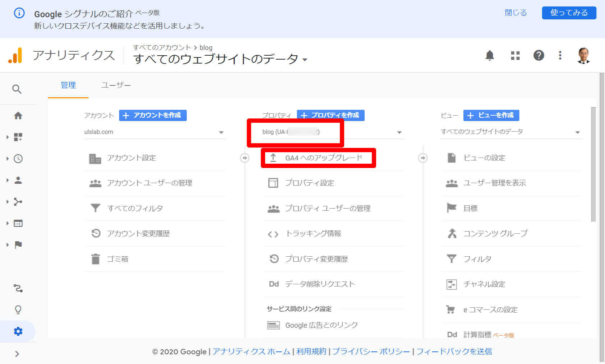
Task: Dismiss banner with 閉じる
Action: click(x=516, y=13)
